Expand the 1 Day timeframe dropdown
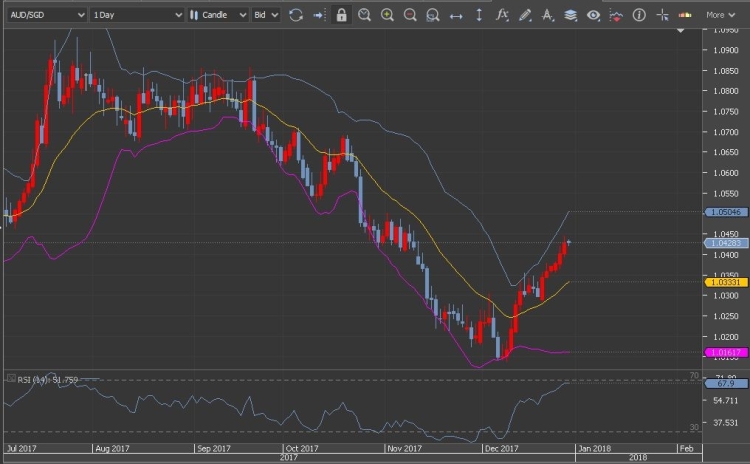The image size is (750, 464). click(x=136, y=15)
